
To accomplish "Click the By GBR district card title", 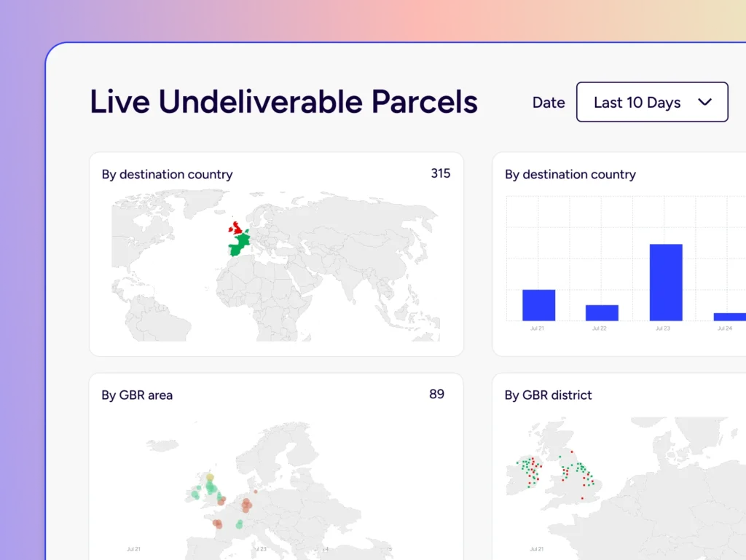I will [548, 395].
